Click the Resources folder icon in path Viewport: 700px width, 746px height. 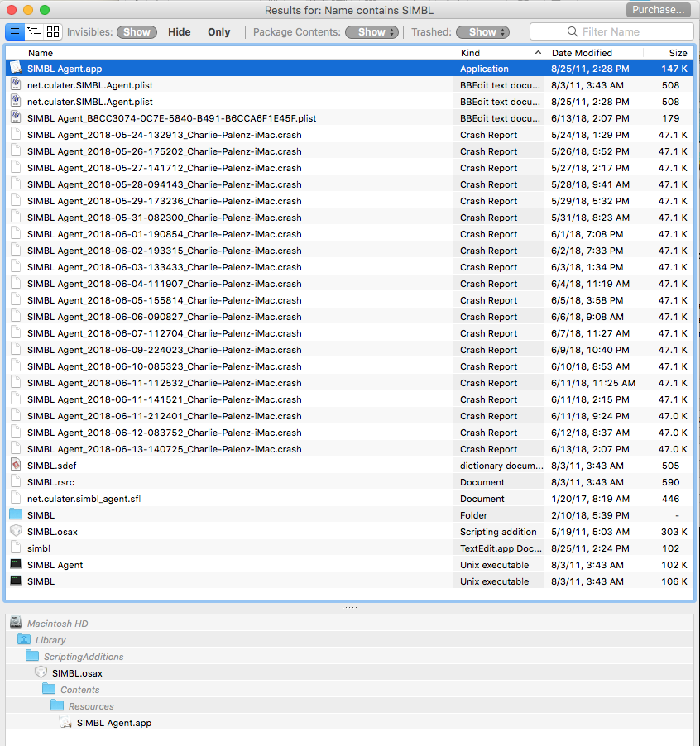(x=57, y=705)
